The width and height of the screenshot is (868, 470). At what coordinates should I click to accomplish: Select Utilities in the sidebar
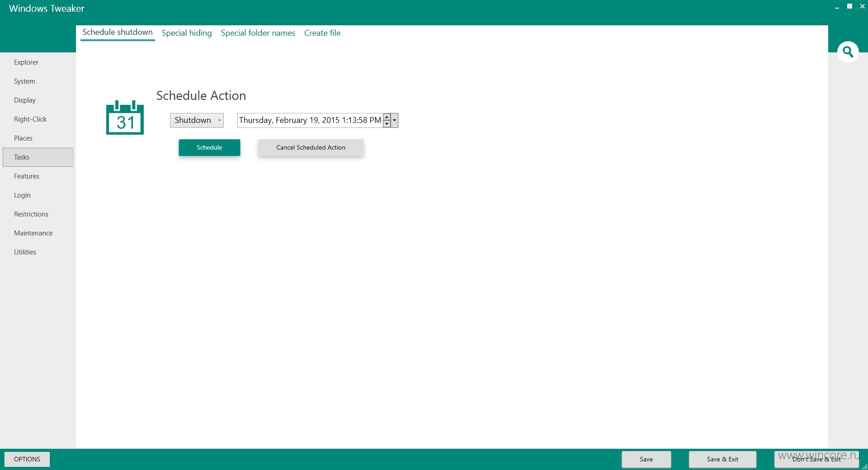tap(38, 252)
